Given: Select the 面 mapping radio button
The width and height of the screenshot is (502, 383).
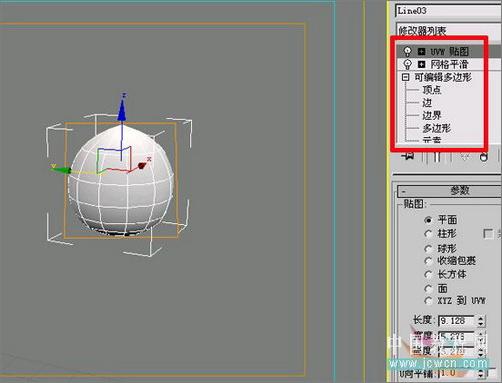Looking at the screenshot, I should click(x=429, y=288).
